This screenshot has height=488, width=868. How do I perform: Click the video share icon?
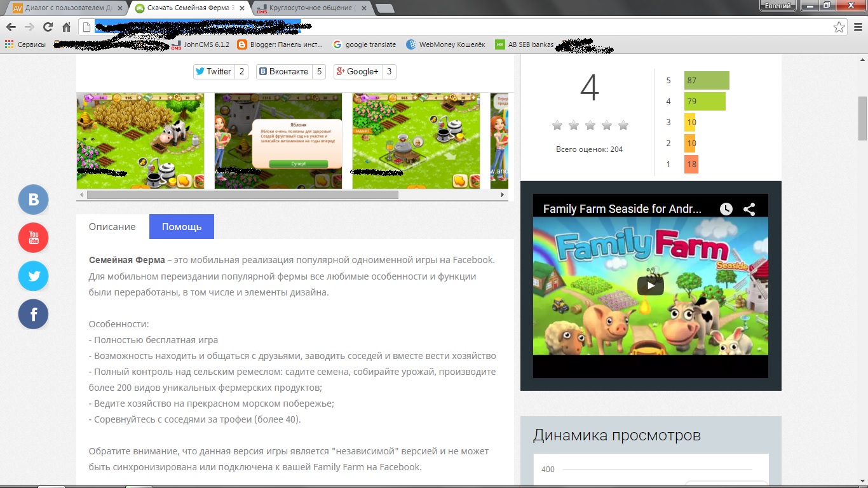pyautogui.click(x=749, y=208)
